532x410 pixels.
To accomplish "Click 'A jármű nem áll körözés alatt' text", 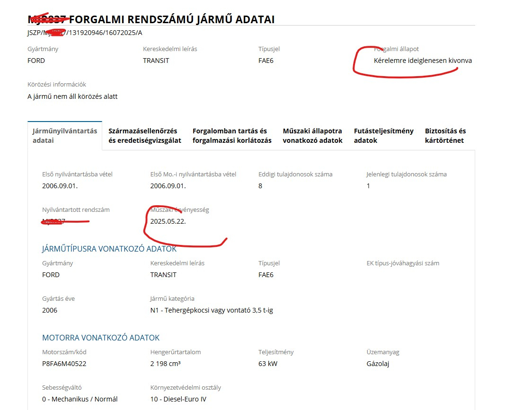I will 72,96.
